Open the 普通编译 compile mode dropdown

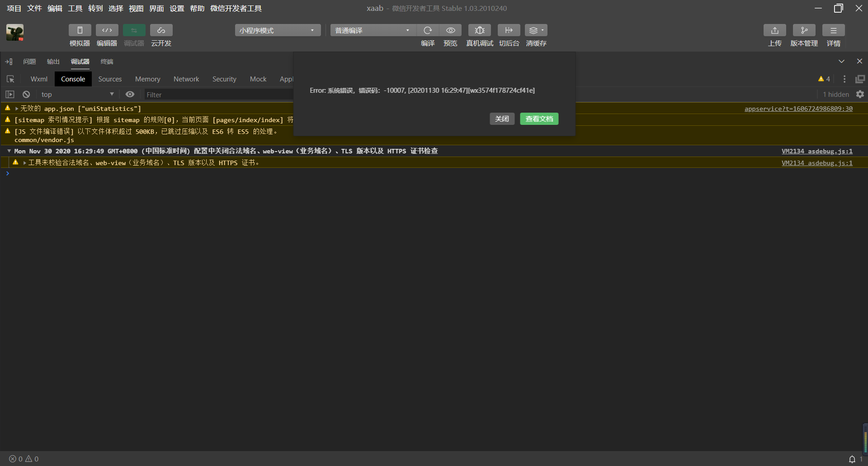pyautogui.click(x=373, y=30)
